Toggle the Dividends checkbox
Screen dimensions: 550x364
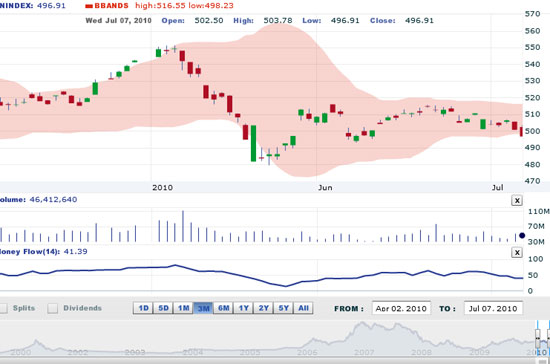point(53,308)
